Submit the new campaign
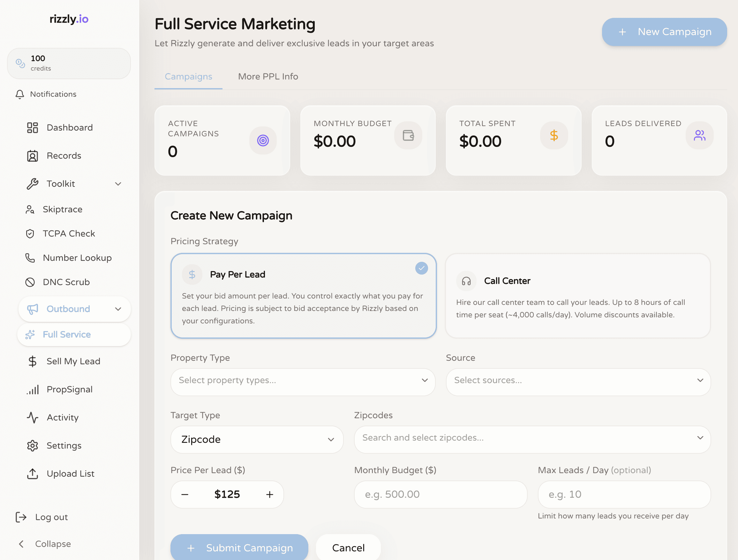 point(239,547)
